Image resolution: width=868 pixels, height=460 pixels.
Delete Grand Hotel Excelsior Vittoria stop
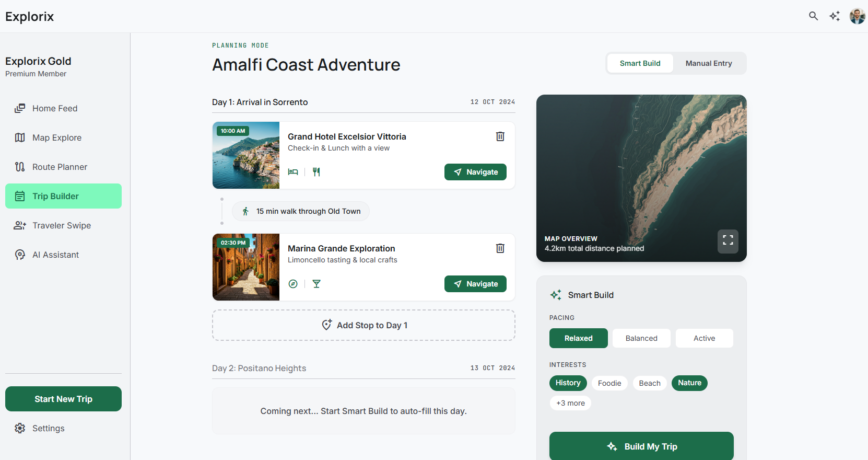[x=500, y=136]
